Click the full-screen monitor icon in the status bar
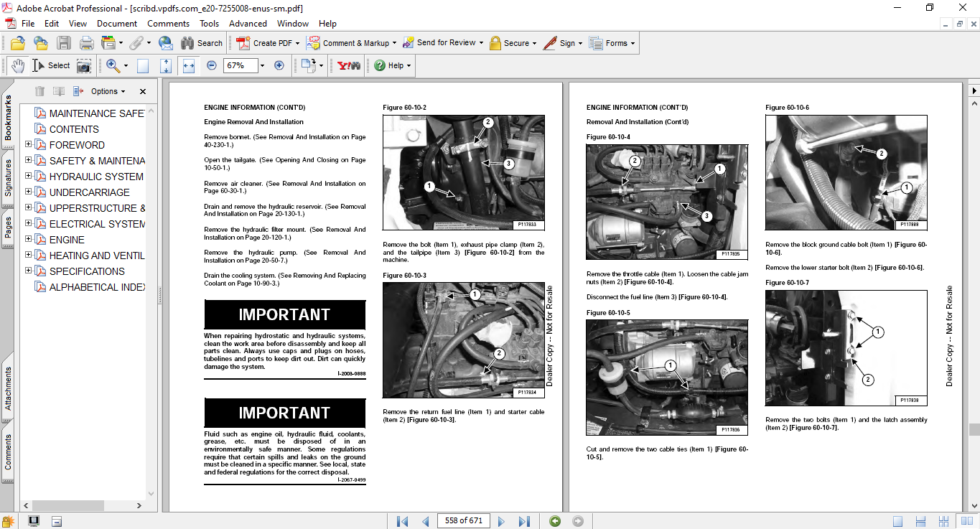Screen dimensions: 980x529 coord(34,521)
